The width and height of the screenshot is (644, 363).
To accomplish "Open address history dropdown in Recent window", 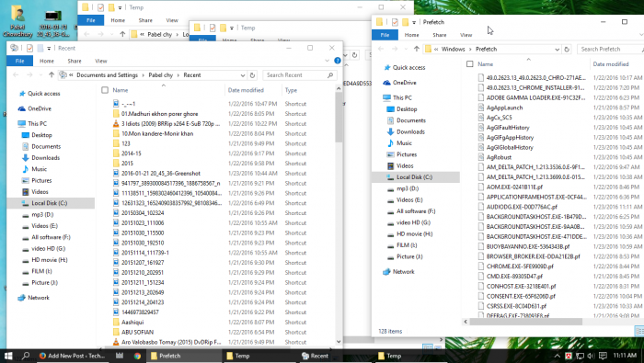I will point(243,75).
